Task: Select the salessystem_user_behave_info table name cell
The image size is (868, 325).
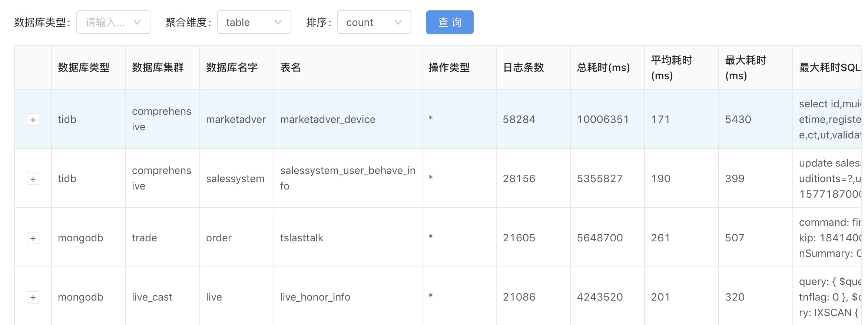Action: (x=348, y=178)
